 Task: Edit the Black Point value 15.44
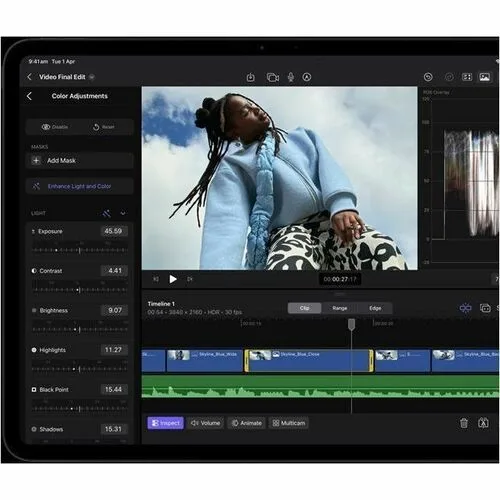point(114,389)
